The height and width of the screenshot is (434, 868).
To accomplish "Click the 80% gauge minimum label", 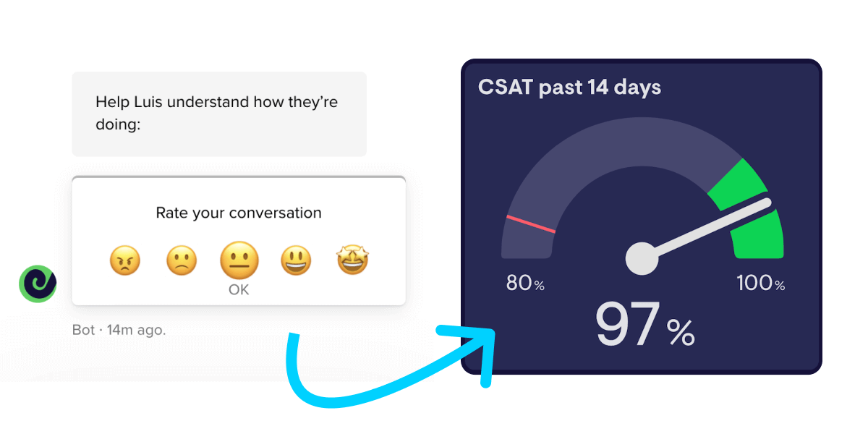I will tap(524, 283).
